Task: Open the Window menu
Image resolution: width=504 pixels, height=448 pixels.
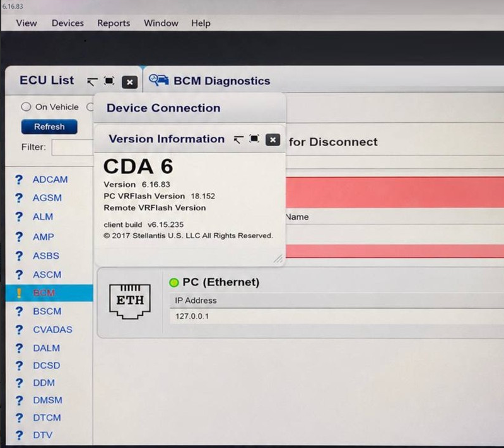Action: pos(161,23)
